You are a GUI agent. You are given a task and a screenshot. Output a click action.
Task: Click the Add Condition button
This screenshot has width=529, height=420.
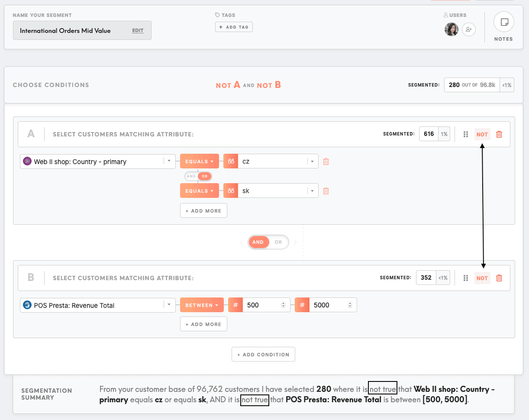(x=263, y=354)
